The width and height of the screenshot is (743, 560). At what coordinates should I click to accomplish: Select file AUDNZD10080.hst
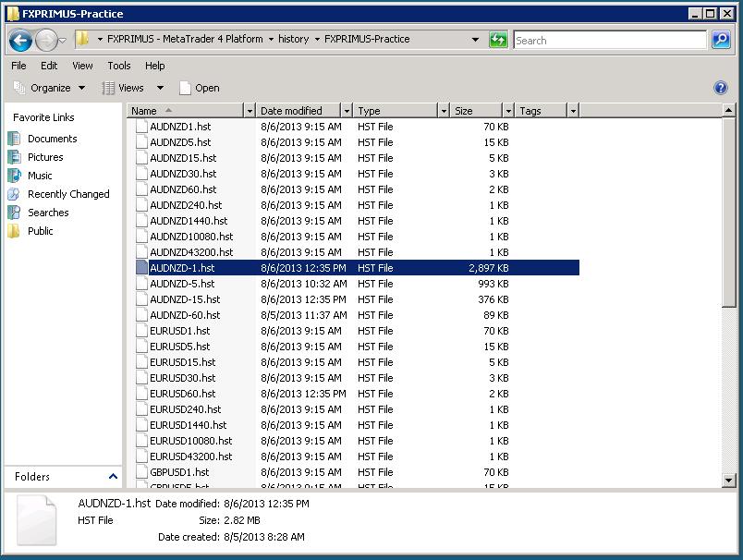coord(191,237)
